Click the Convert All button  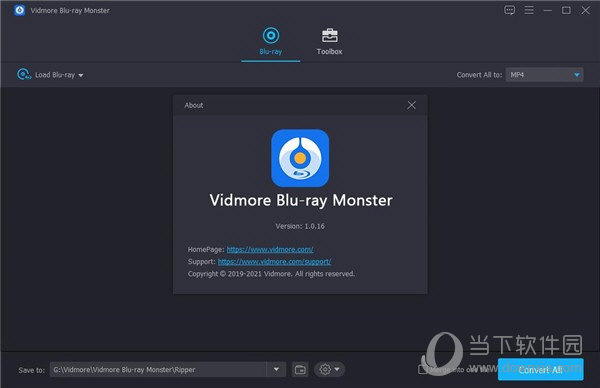[x=540, y=370]
